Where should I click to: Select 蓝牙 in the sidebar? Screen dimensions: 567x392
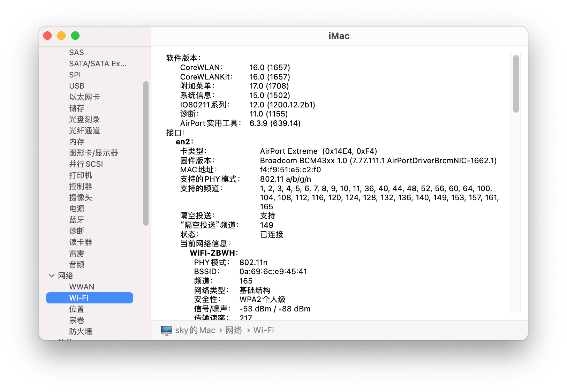[x=77, y=220]
